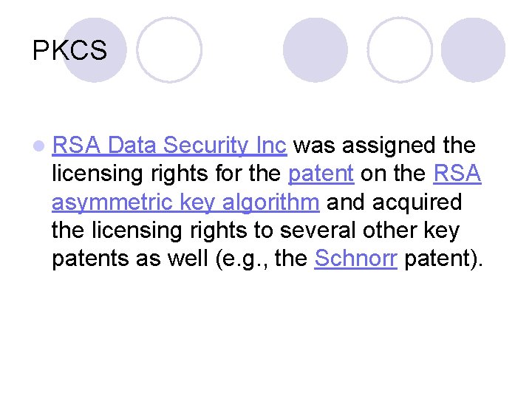
Task: Click the 'and acquired' text
Action: 394,202
